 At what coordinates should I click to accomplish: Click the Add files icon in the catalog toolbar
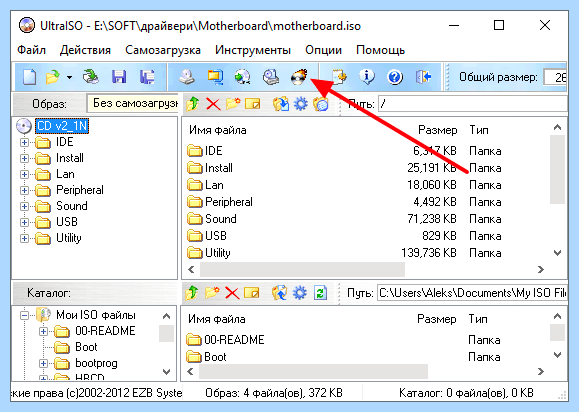(x=280, y=293)
